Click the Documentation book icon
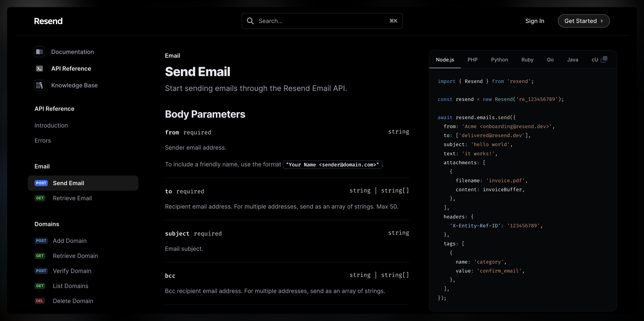The height and width of the screenshot is (321, 644). click(40, 52)
